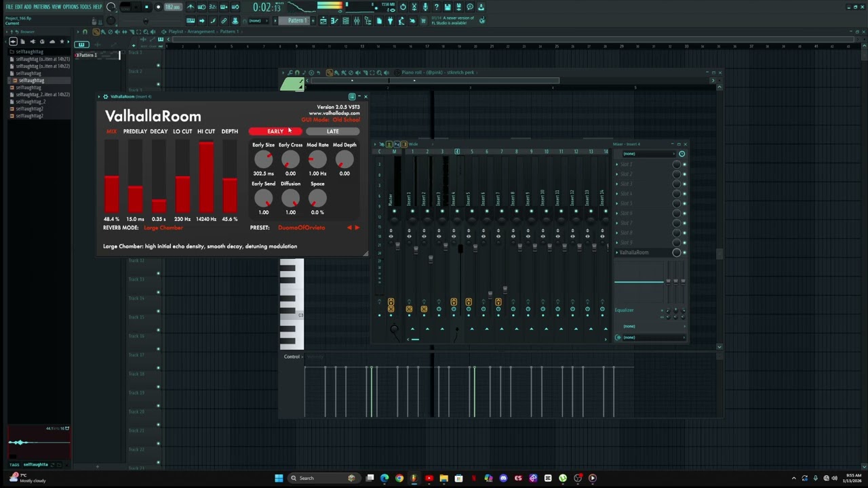This screenshot has width=868, height=488.
Task: Toggle the metronome icon
Action: pos(191,7)
